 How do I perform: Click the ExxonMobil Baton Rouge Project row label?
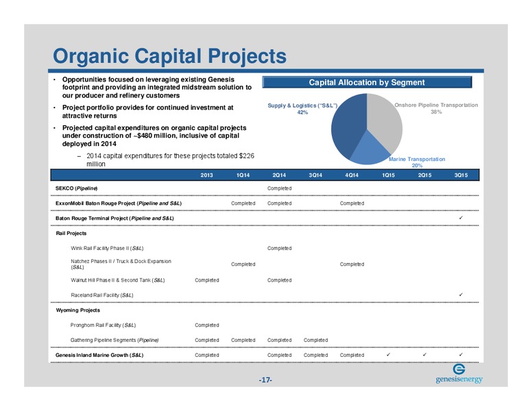(119, 203)
